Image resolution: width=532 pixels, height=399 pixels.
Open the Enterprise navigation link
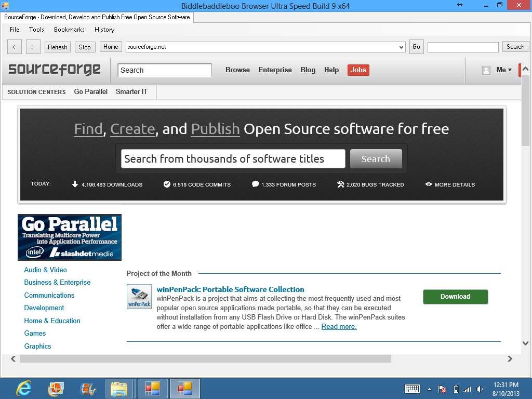tap(275, 70)
